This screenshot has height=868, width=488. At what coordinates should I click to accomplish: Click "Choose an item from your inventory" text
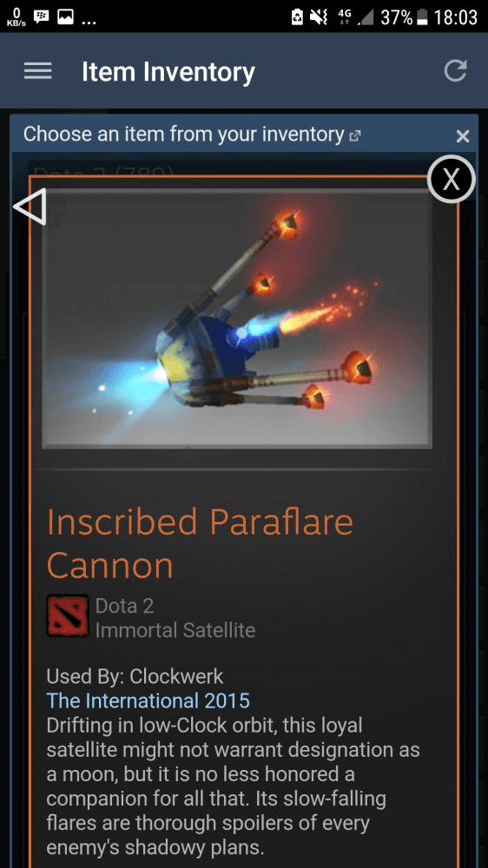(184, 134)
